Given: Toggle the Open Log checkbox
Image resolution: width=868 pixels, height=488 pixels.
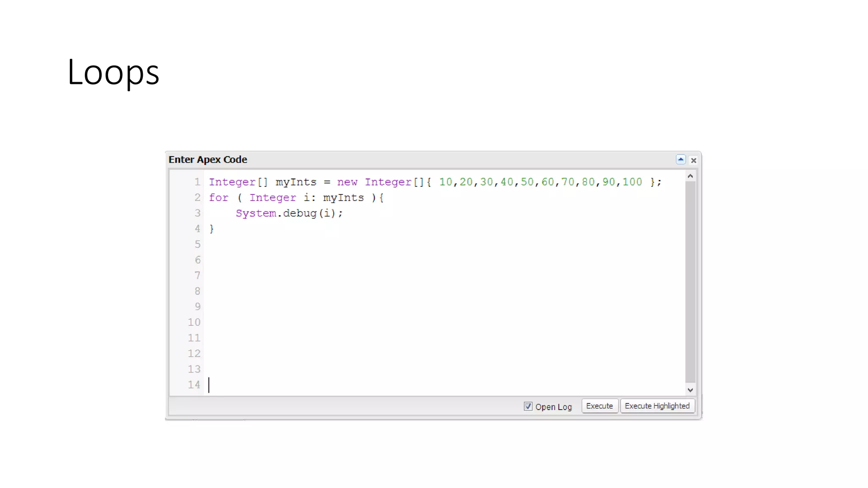Looking at the screenshot, I should tap(528, 406).
